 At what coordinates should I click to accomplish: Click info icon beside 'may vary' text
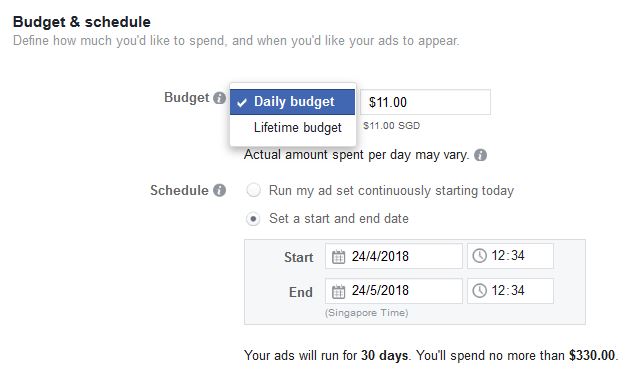[x=480, y=155]
